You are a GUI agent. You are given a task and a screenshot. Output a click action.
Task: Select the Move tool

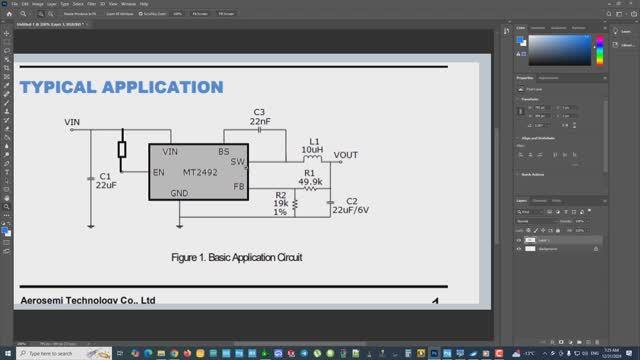pos(7,33)
